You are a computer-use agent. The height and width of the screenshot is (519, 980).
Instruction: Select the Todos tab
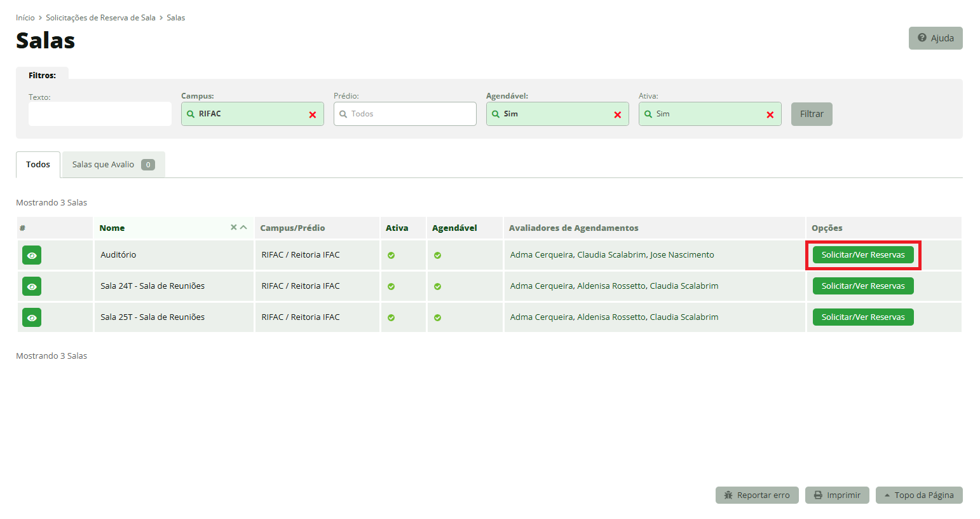point(38,165)
